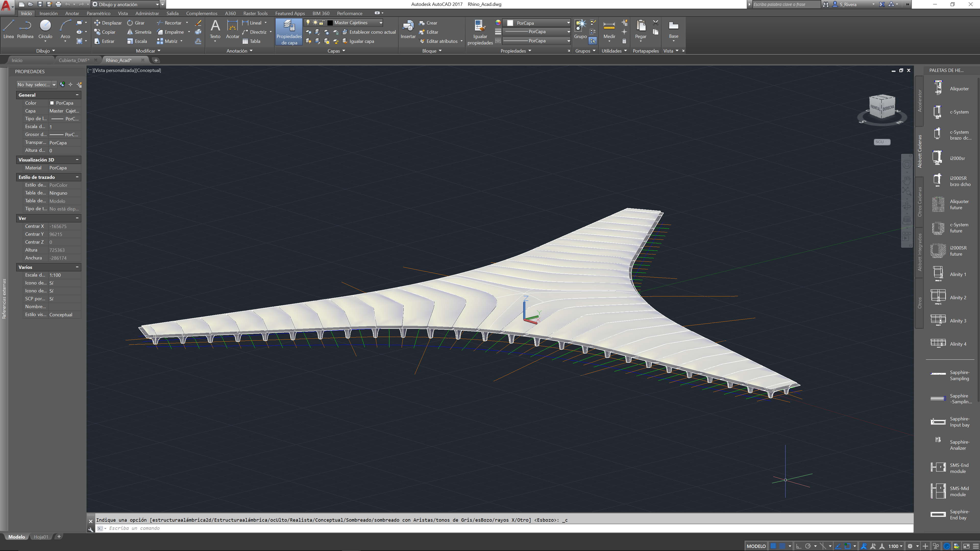Screen dimensions: 980x551
Task: Toggle object snap in status bar
Action: click(x=848, y=546)
